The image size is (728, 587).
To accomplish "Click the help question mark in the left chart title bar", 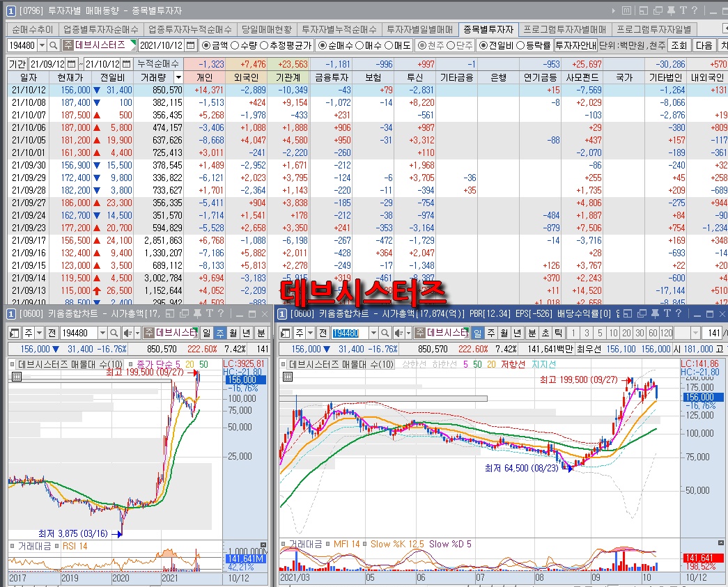I will pyautogui.click(x=221, y=313).
